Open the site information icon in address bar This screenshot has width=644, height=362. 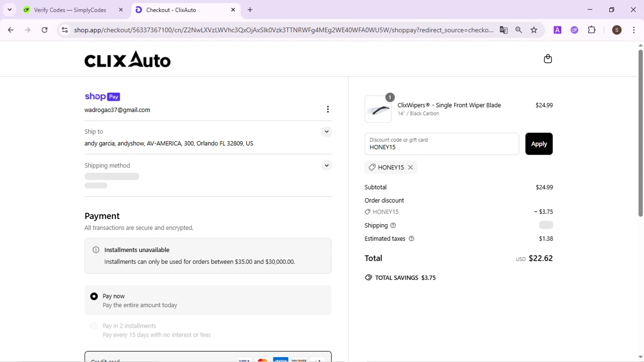click(x=65, y=30)
